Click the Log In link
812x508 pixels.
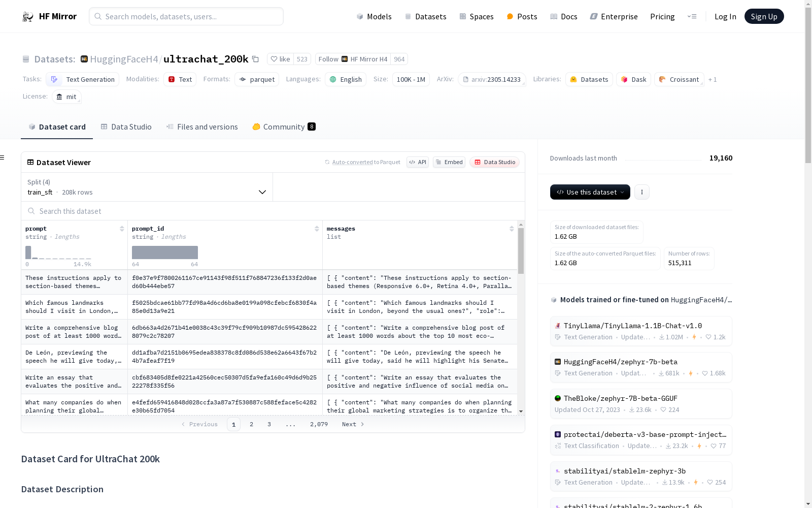pos(725,16)
